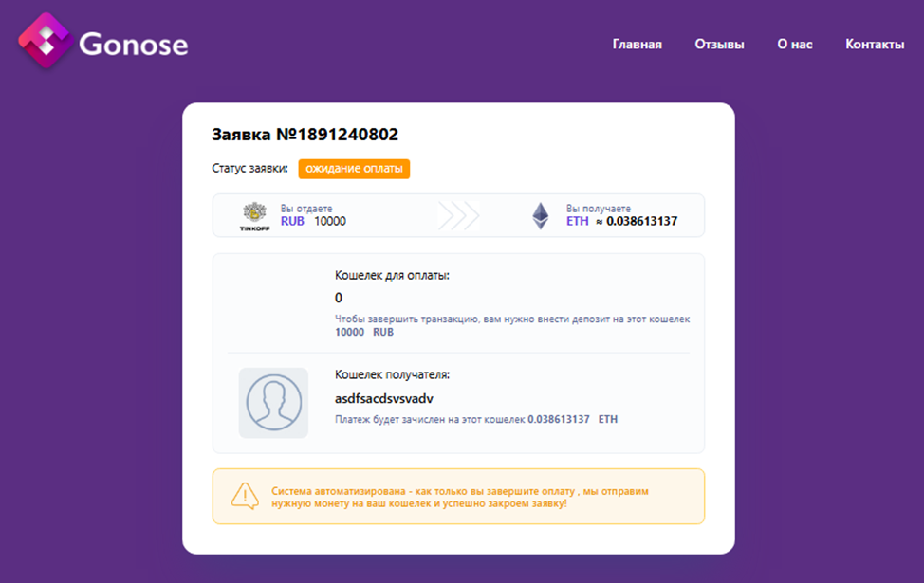
Task: Click the recipient avatar placeholder icon
Action: [273, 403]
